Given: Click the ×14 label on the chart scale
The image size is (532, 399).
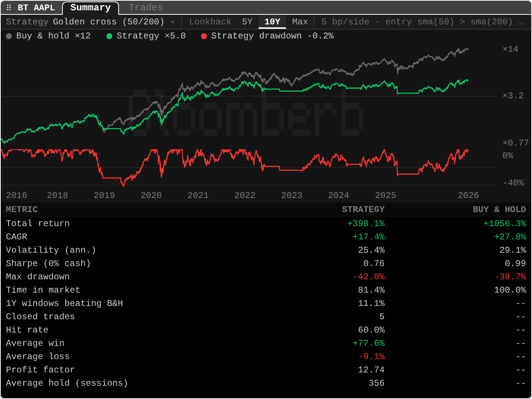Looking at the screenshot, I should 510,49.
